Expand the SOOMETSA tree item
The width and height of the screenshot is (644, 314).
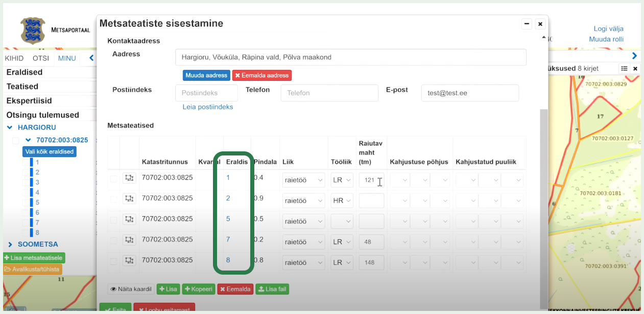(x=11, y=244)
